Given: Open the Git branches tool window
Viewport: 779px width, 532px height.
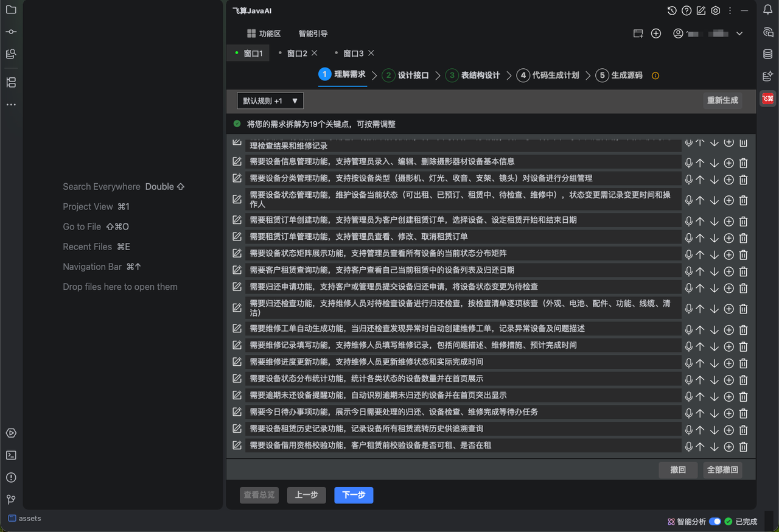Looking at the screenshot, I should (x=11, y=499).
